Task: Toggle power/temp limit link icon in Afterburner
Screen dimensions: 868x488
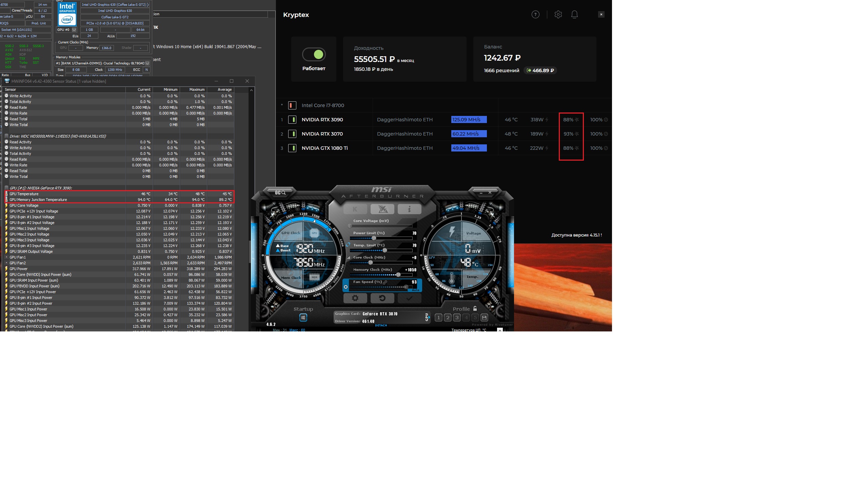Action: click(348, 244)
